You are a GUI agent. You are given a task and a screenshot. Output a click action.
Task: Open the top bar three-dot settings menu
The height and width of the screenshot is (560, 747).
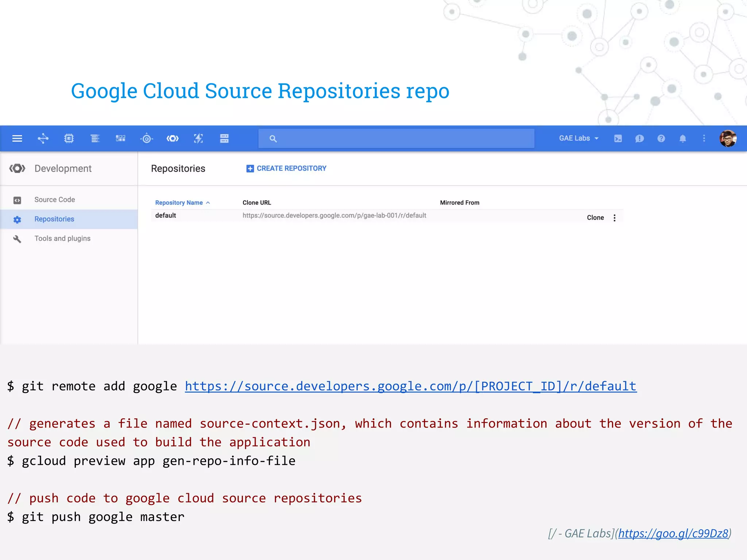(704, 139)
